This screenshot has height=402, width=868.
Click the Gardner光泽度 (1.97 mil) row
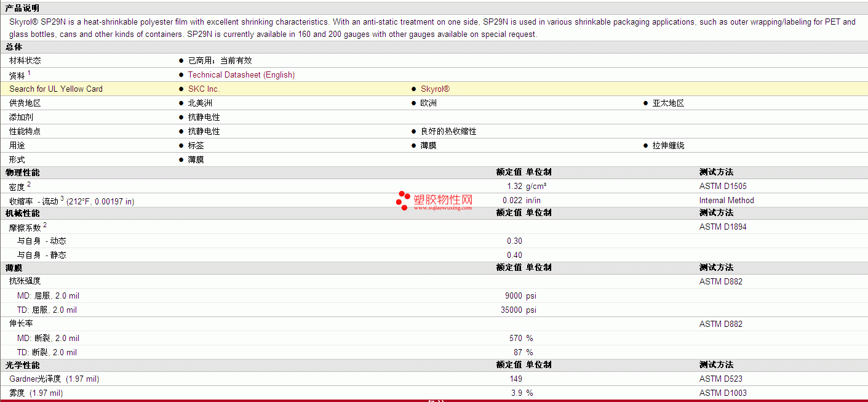[54, 379]
